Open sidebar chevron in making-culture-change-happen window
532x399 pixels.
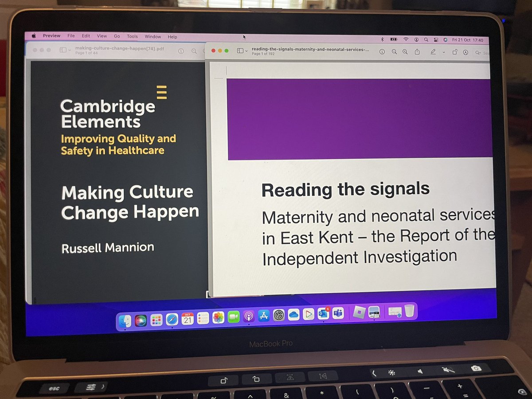(x=70, y=50)
